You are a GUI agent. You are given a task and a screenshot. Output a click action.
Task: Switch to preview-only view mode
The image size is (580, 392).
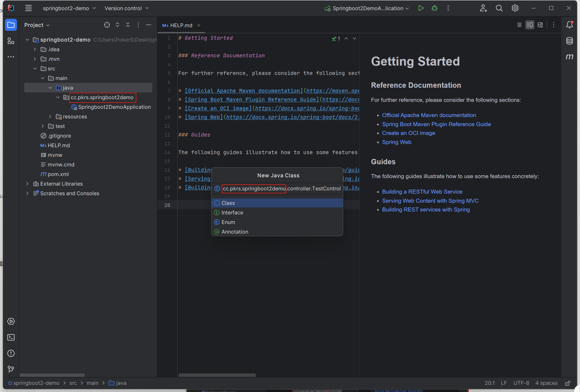540,25
